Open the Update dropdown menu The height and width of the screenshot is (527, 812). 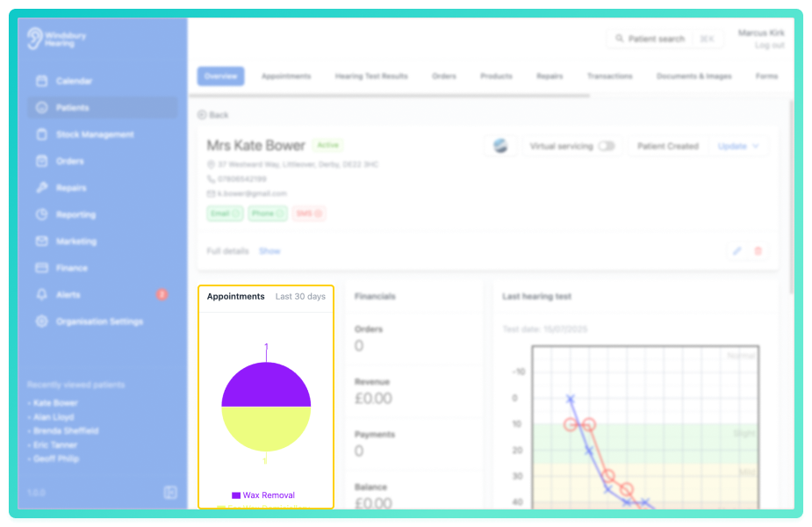click(738, 146)
